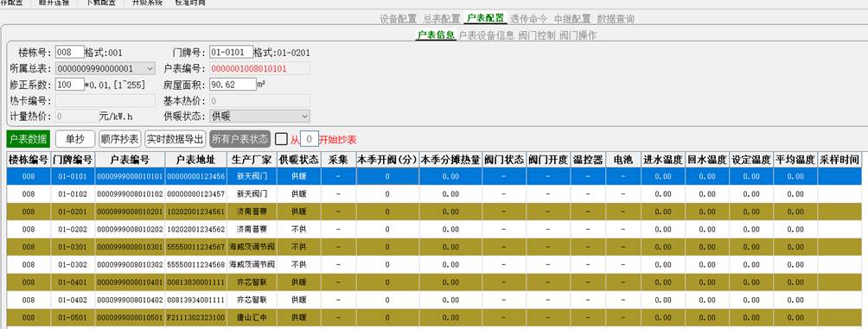Click the 所有户表状态 button
This screenshot has height=329, width=868.
tap(239, 139)
